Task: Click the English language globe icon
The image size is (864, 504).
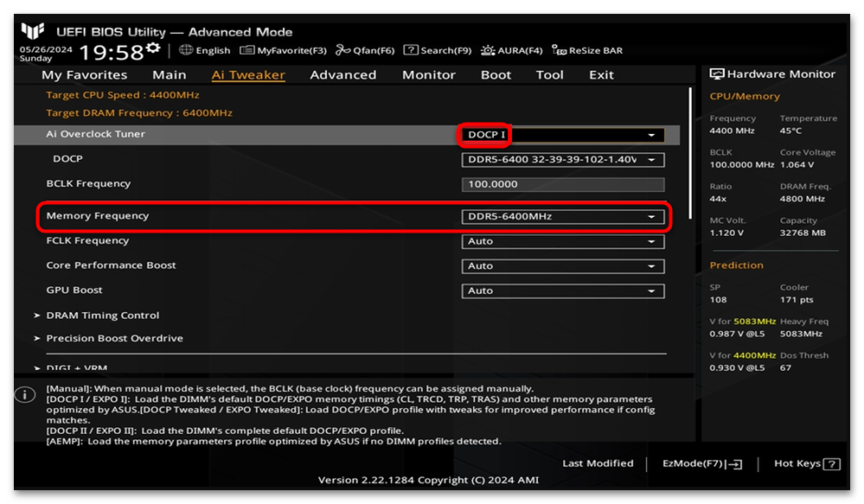Action: coord(187,51)
